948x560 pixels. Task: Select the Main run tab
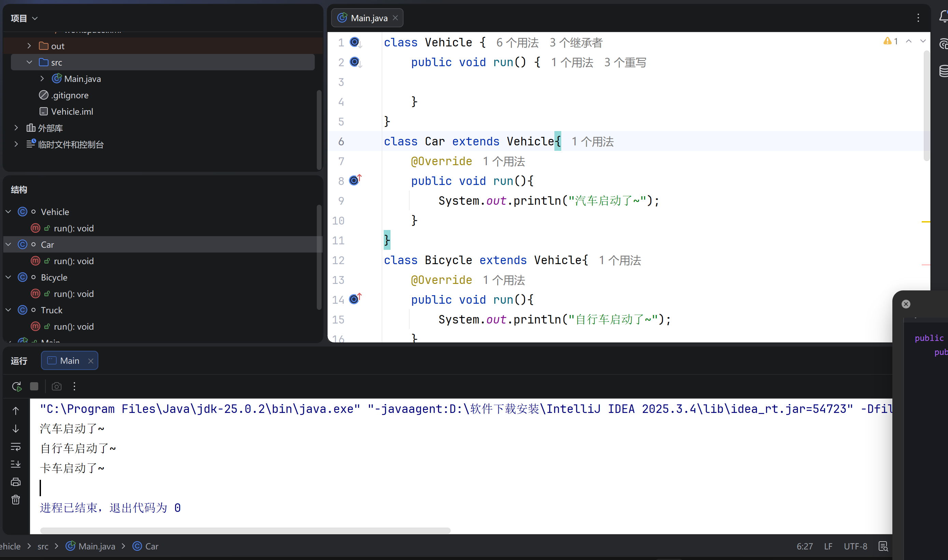click(x=69, y=361)
